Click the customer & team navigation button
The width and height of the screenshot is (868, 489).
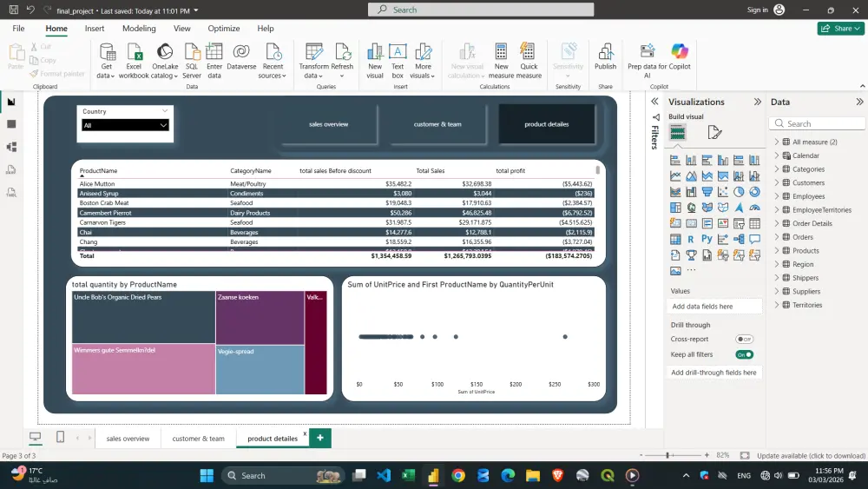click(x=437, y=124)
